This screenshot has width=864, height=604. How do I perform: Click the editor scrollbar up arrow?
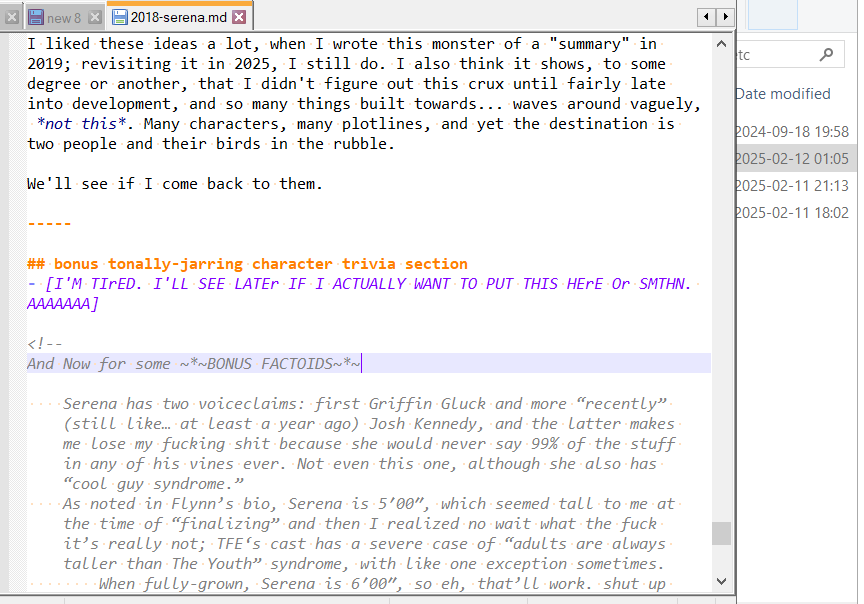point(721,42)
